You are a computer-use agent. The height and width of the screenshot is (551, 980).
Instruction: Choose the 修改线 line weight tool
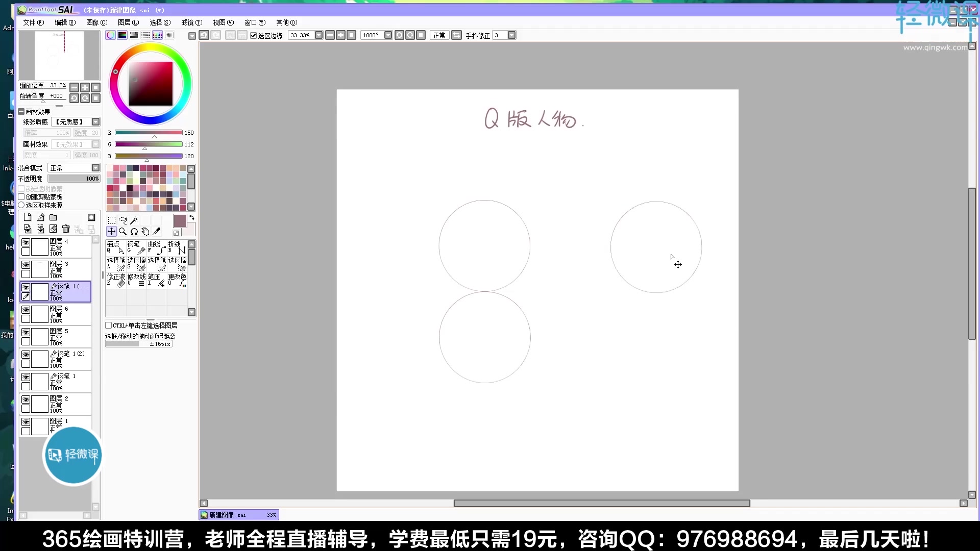click(x=136, y=280)
